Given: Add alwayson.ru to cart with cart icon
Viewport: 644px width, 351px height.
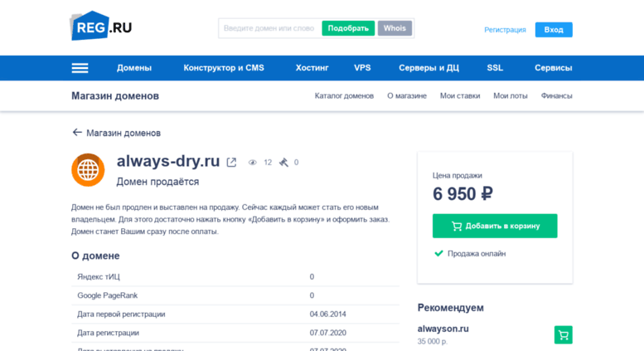Looking at the screenshot, I should (563, 335).
